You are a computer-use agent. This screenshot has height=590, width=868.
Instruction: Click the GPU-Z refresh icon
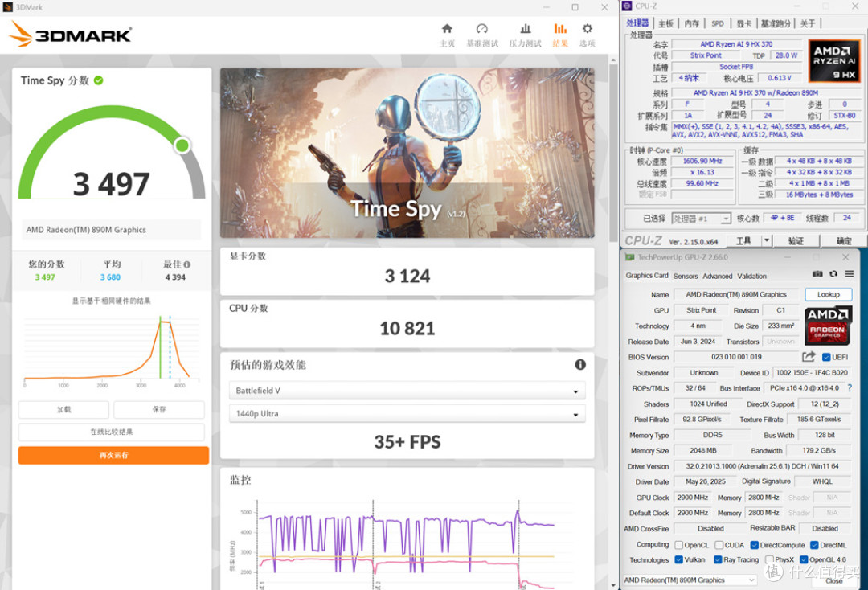click(833, 274)
